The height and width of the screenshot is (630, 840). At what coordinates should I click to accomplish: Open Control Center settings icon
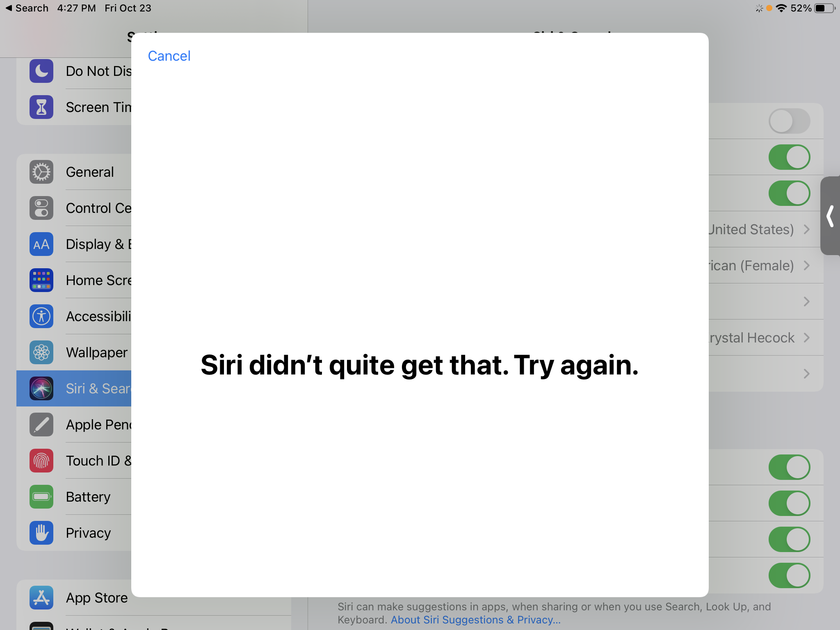coord(41,208)
